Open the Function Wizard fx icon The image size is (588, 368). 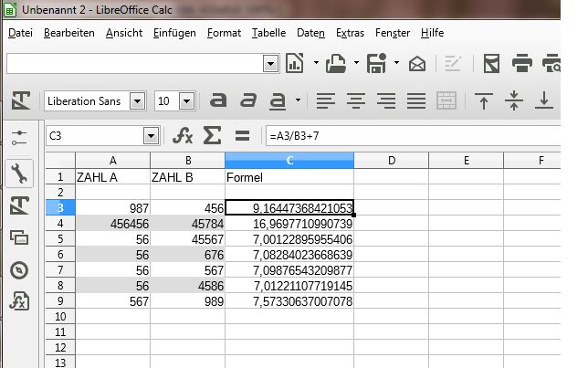(183, 135)
